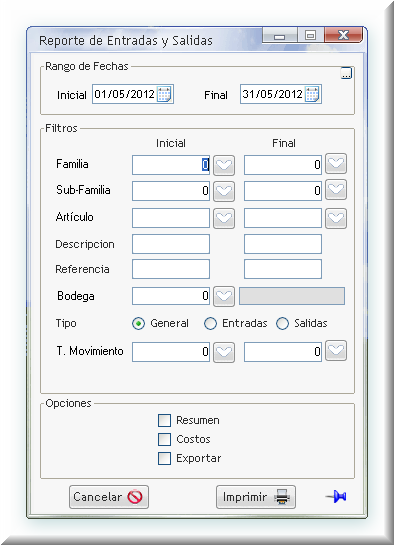The width and height of the screenshot is (394, 545).
Task: Click the ellipsis button in Rango de Fechas
Action: [346, 73]
